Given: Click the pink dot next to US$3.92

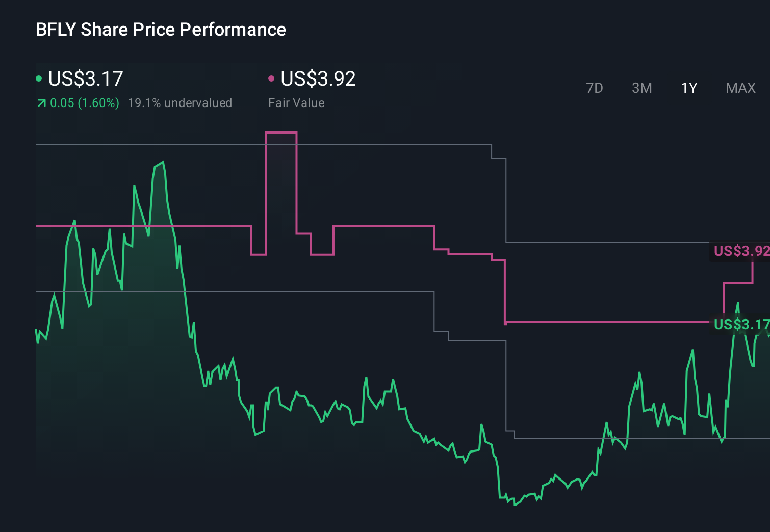Looking at the screenshot, I should tap(272, 78).
